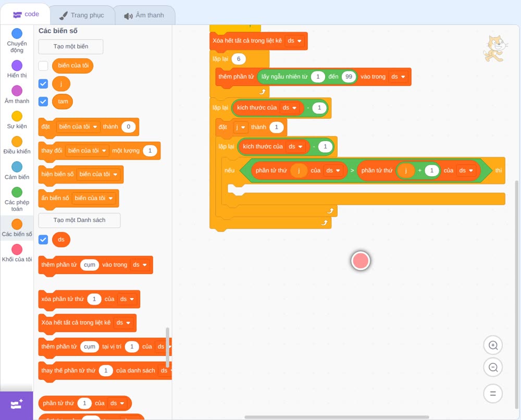Reset workspace zoom with the equals icon
521x420 pixels.
tap(493, 393)
